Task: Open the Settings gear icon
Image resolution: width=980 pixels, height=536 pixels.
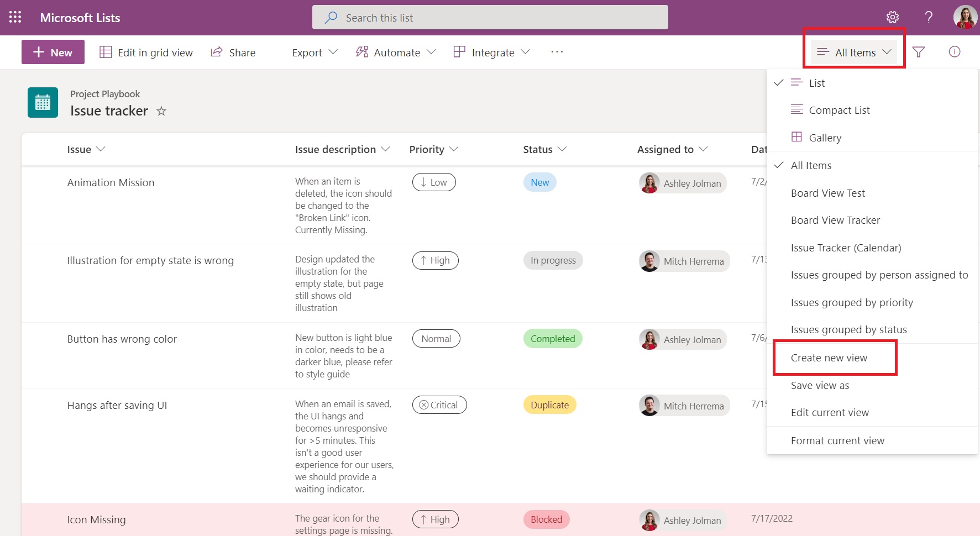Action: pyautogui.click(x=893, y=17)
